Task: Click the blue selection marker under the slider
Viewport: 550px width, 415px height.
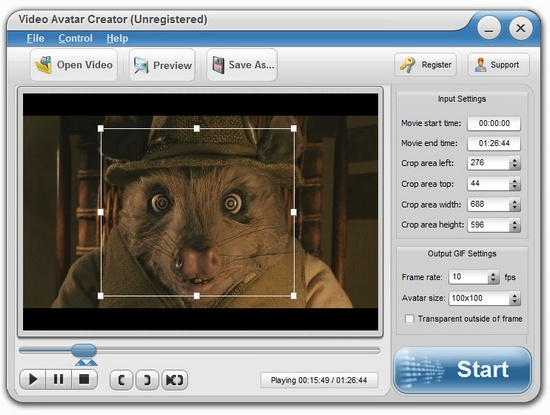Action: tap(86, 362)
